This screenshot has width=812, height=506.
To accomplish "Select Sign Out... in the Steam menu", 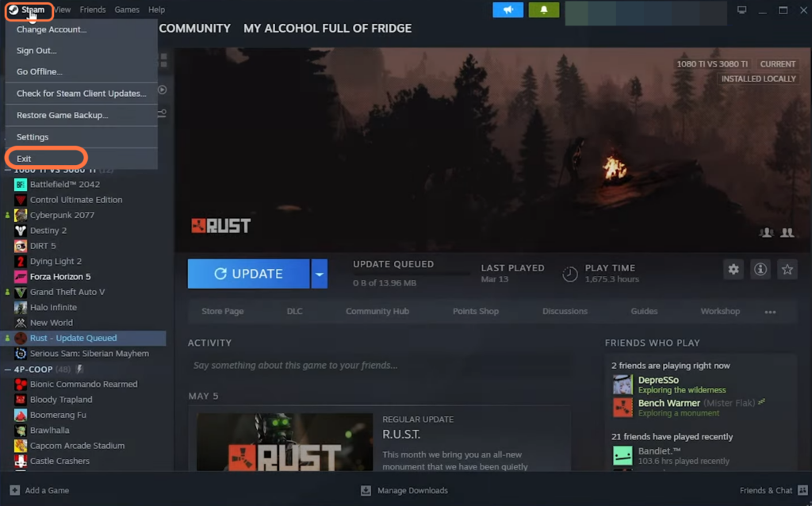I will coord(82,51).
